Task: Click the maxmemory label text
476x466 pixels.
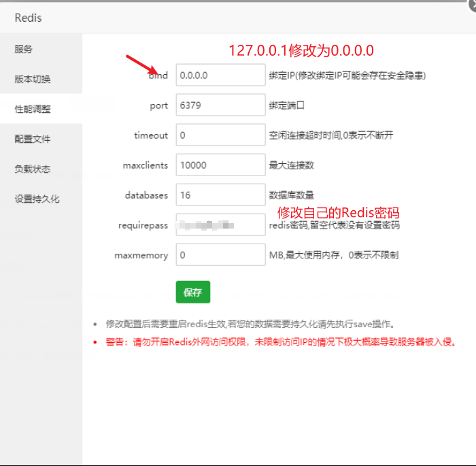Action: [x=141, y=256]
